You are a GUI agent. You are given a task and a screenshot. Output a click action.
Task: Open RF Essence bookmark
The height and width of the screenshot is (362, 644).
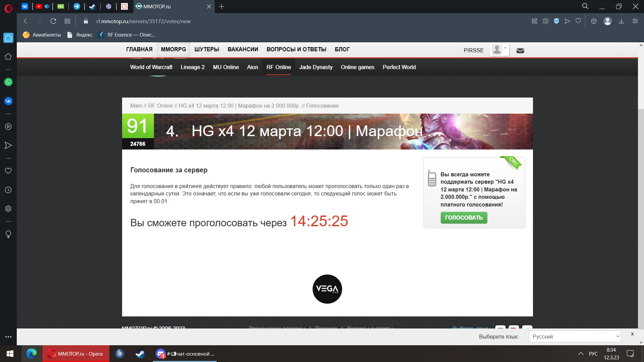click(127, 35)
